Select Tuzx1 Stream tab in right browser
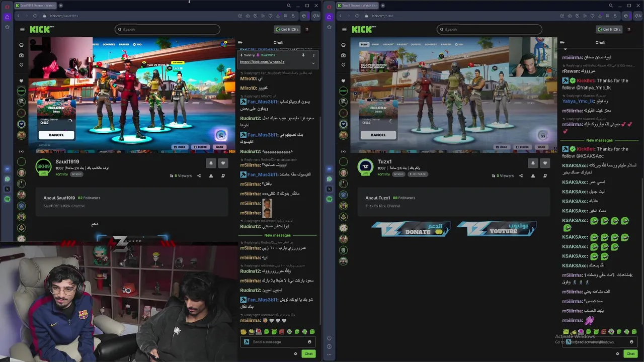This screenshot has width=644, height=362. coord(357,6)
